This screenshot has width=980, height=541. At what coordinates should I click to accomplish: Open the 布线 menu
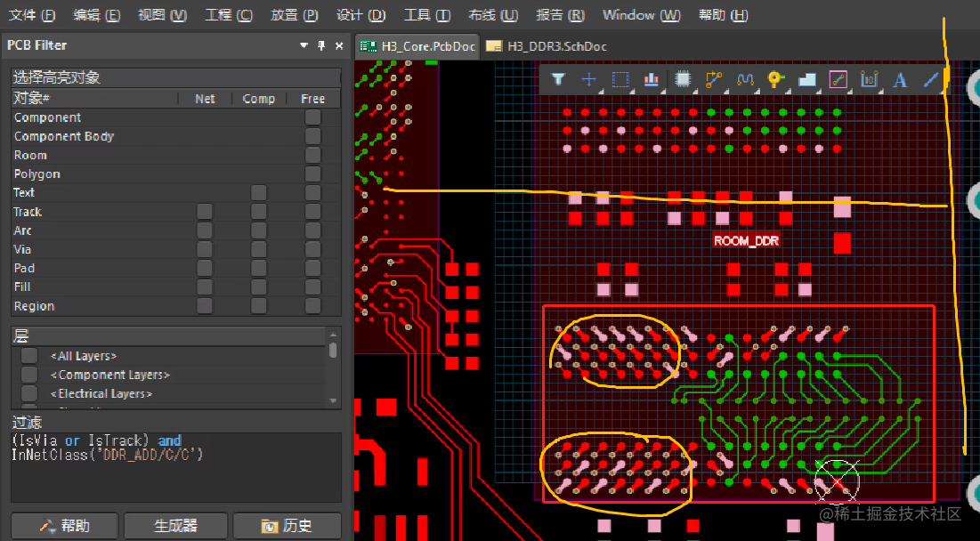(492, 14)
